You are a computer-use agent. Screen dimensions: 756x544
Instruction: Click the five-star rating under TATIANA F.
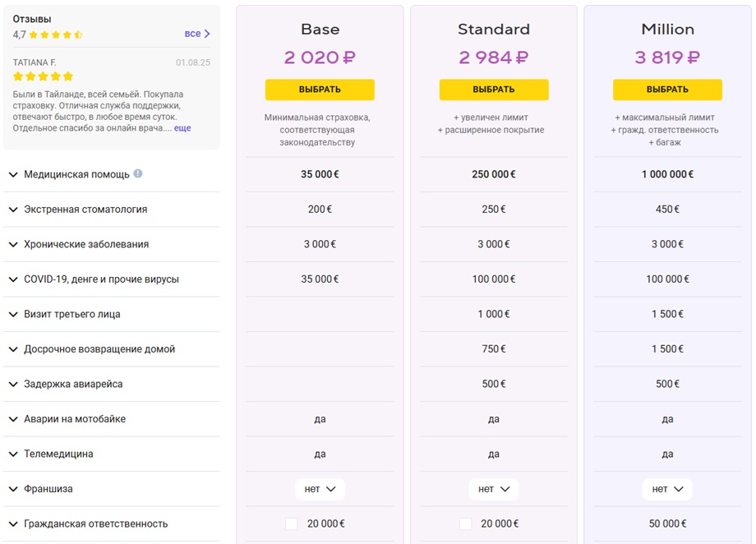pyautogui.click(x=43, y=76)
